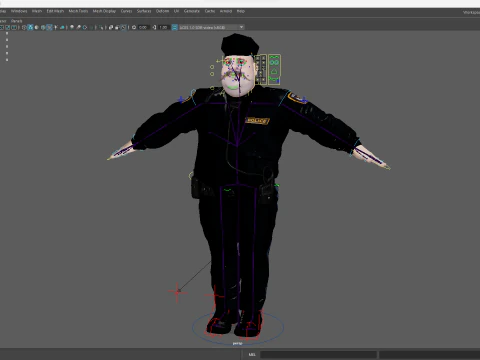Select the green eye controls in face panel
Image resolution: width=480 pixels, height=360 pixels.
(x=274, y=62)
